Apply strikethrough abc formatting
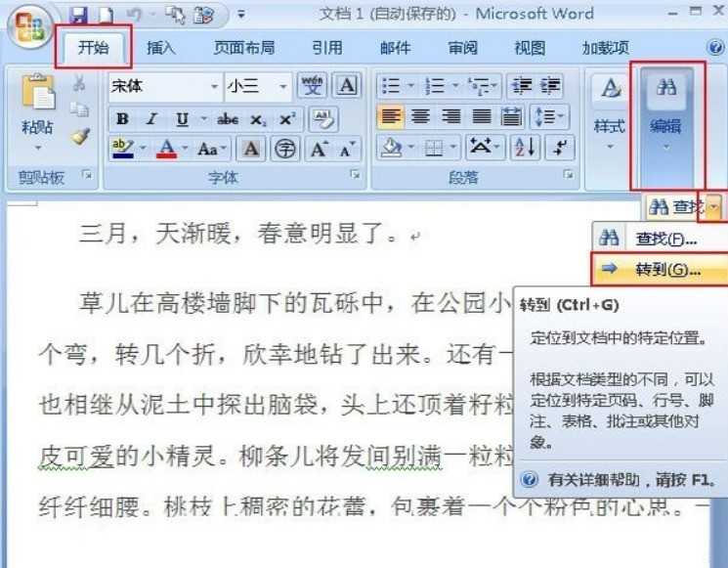Viewport: 728px width, 568px height. (x=228, y=119)
